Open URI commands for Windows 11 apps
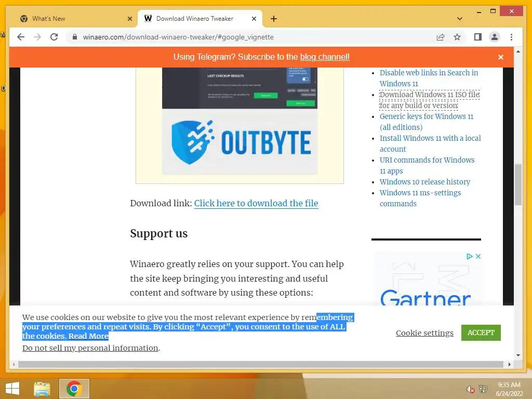 pos(427,165)
